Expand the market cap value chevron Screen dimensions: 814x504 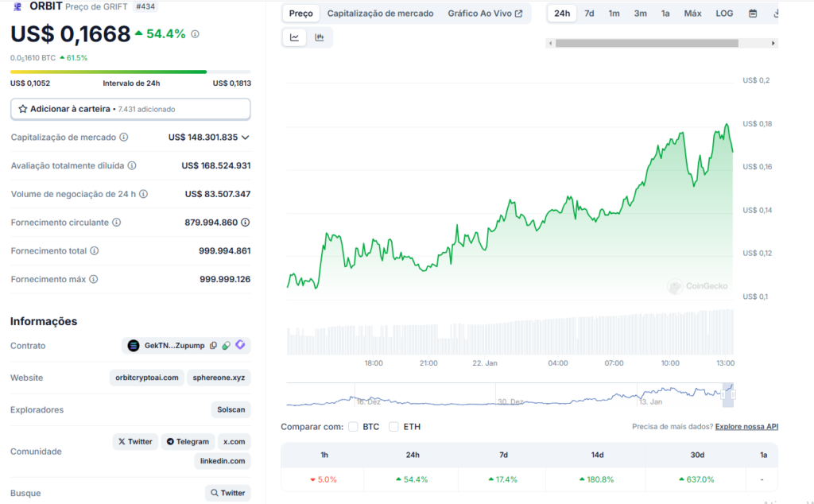click(x=246, y=138)
